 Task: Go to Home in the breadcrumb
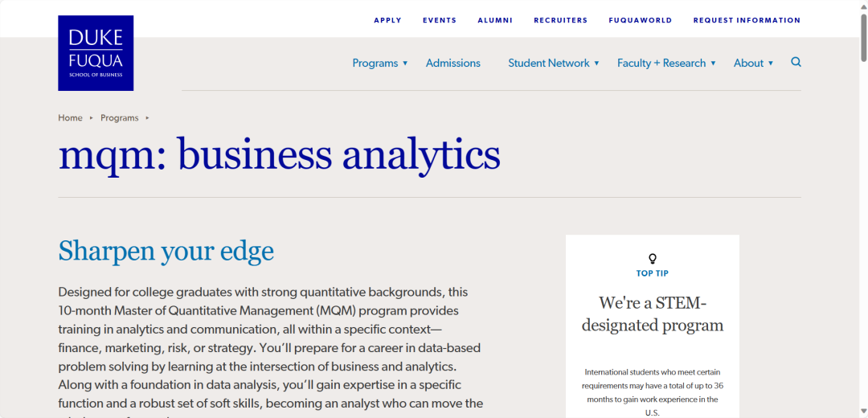tap(70, 118)
